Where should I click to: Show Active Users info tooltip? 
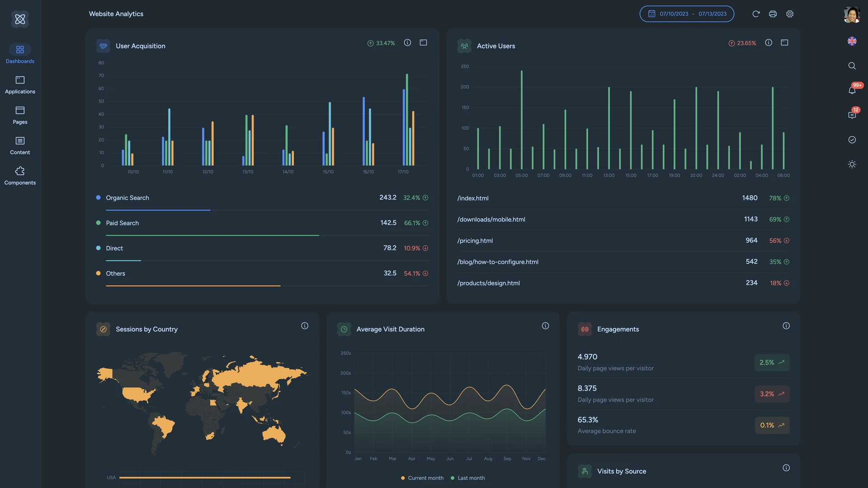[x=769, y=42]
